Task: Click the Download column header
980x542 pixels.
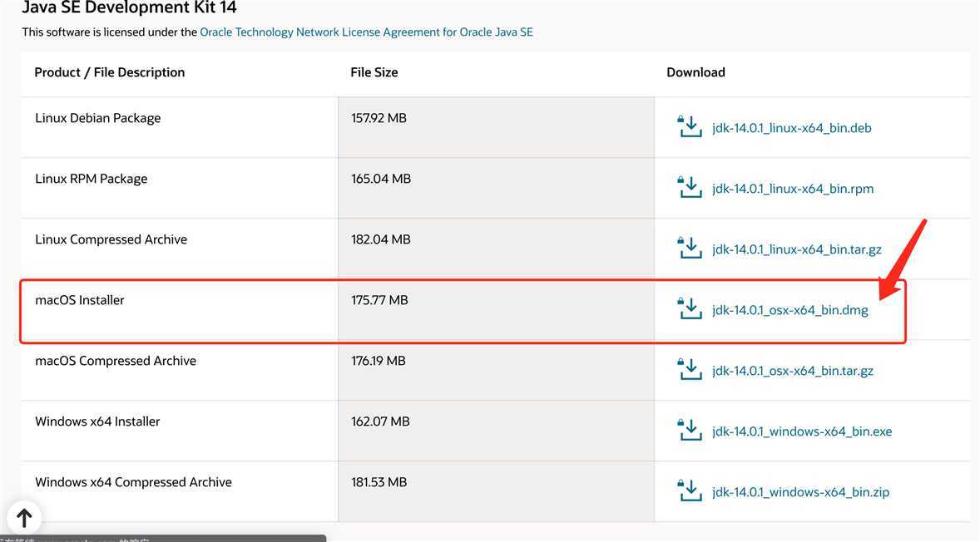Action: [695, 72]
